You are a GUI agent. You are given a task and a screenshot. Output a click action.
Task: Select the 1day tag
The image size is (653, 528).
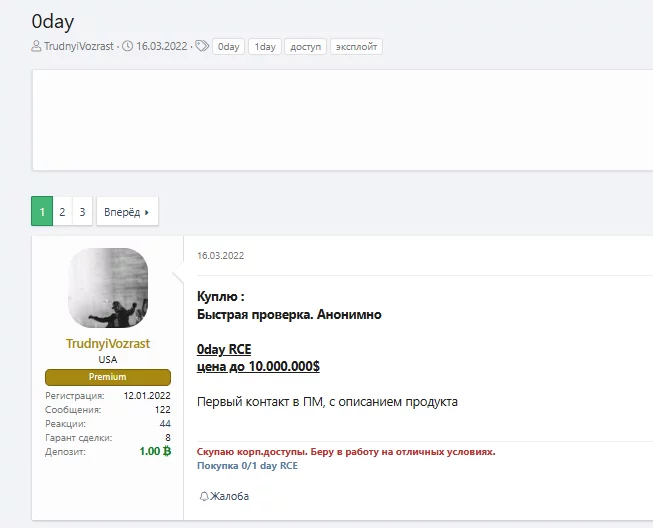264,47
